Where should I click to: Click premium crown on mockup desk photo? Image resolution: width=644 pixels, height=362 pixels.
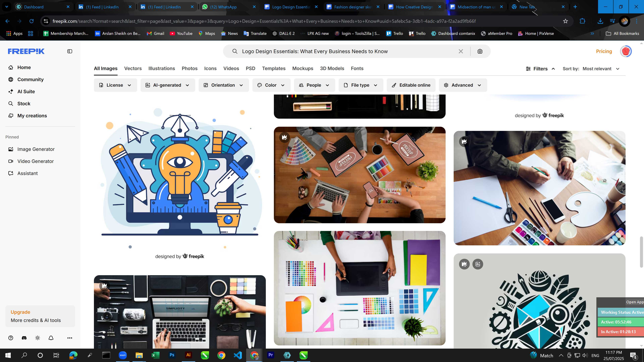click(284, 137)
